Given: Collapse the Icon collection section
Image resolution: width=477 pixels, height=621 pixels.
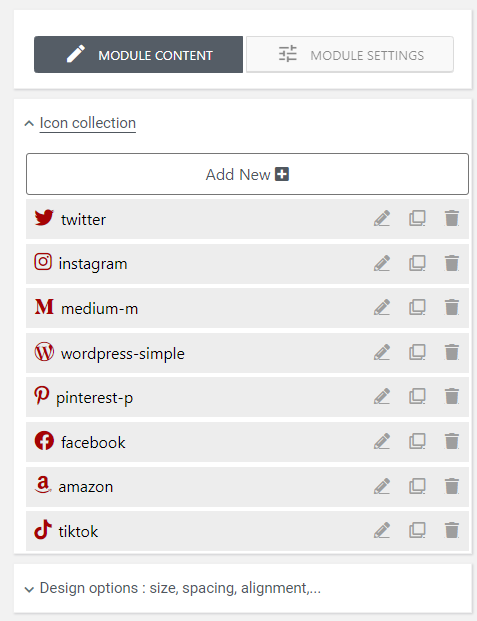Looking at the screenshot, I should 88,123.
